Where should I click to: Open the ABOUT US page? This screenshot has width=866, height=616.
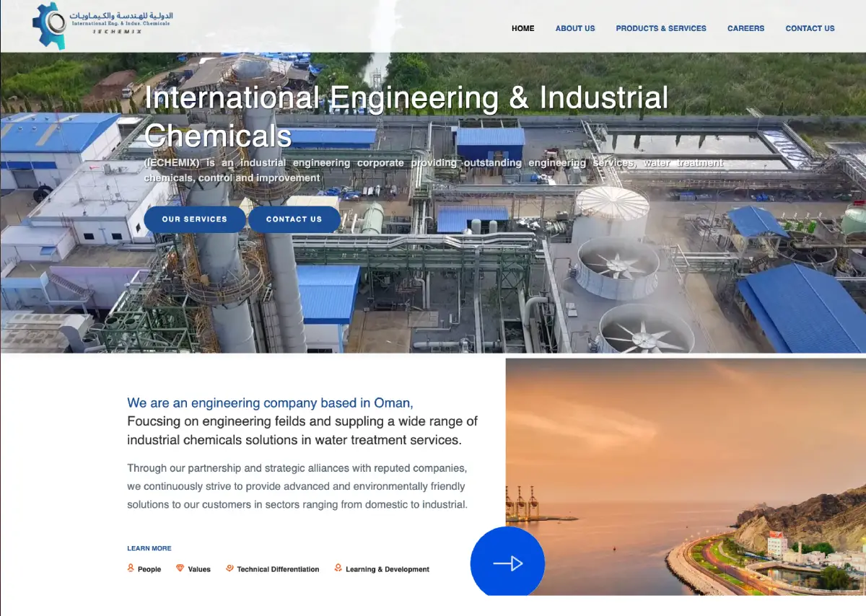point(574,29)
